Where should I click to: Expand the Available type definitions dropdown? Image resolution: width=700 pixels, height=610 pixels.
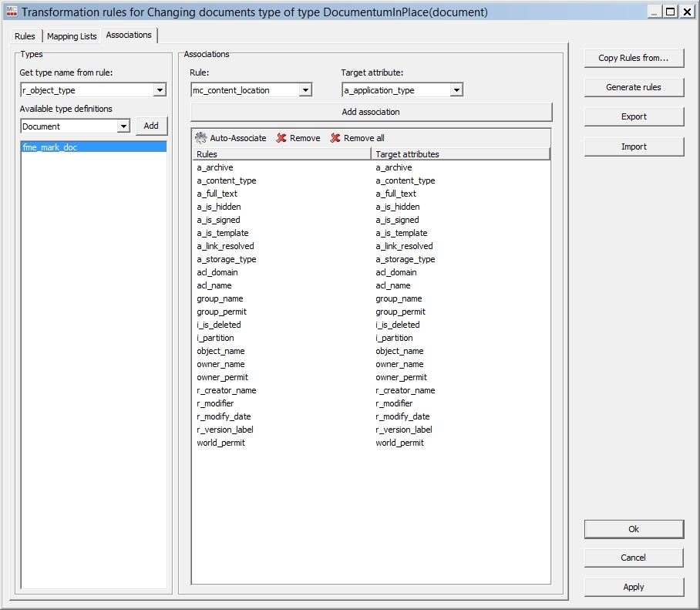click(x=123, y=126)
